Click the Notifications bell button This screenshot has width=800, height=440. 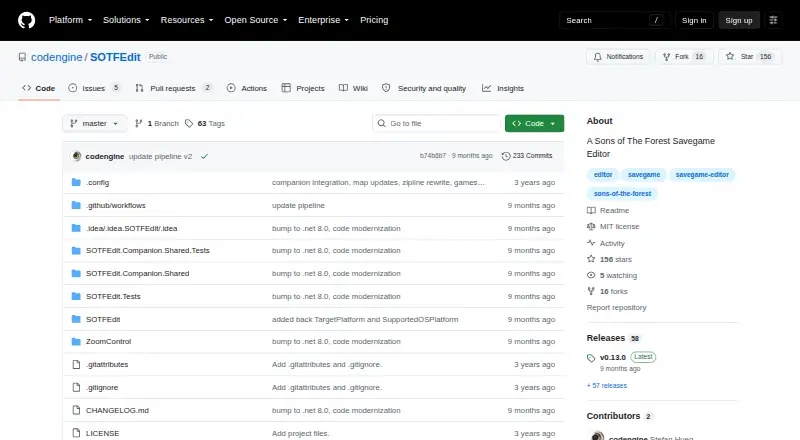(x=618, y=57)
